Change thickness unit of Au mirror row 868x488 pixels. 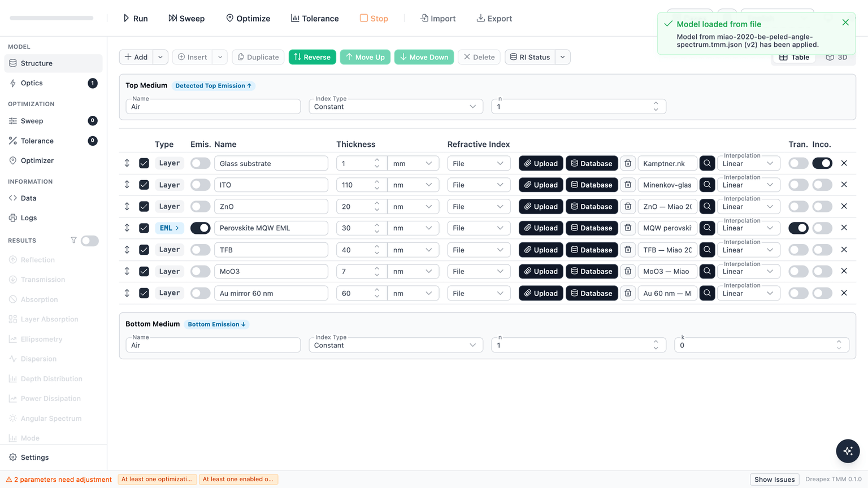click(413, 293)
